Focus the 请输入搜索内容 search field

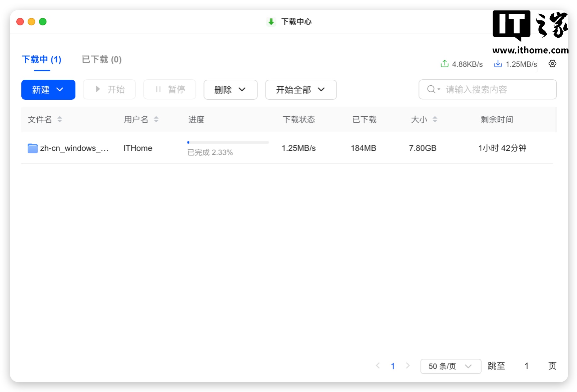click(488, 89)
